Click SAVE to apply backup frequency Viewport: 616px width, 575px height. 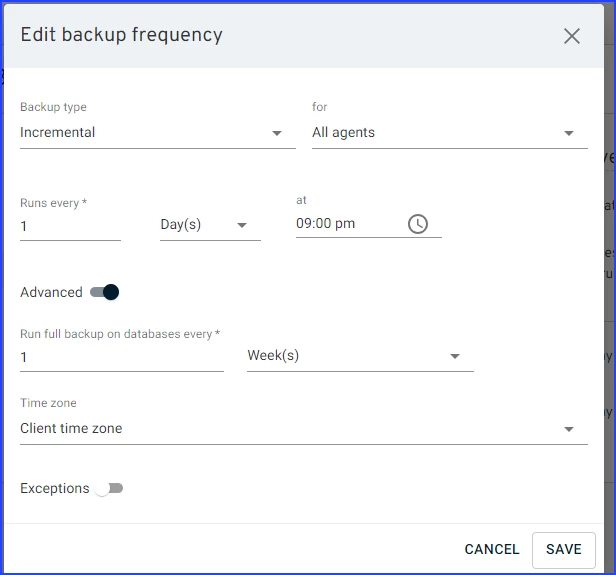click(x=564, y=549)
